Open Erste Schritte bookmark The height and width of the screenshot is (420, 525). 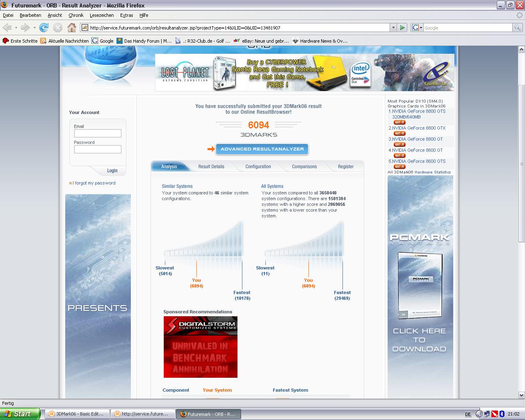coord(20,41)
